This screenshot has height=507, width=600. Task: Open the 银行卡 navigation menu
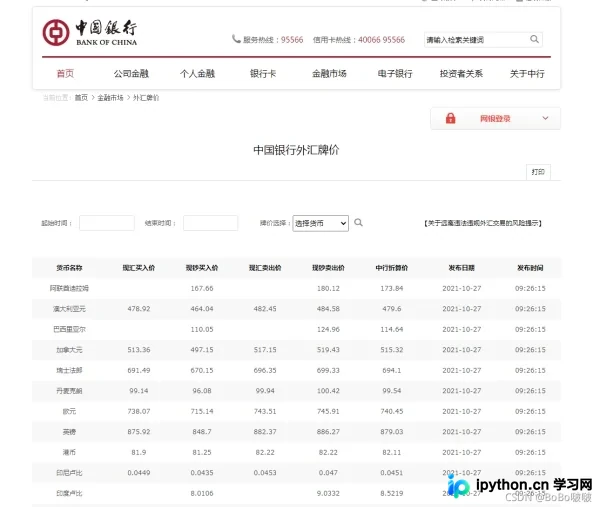click(x=263, y=73)
